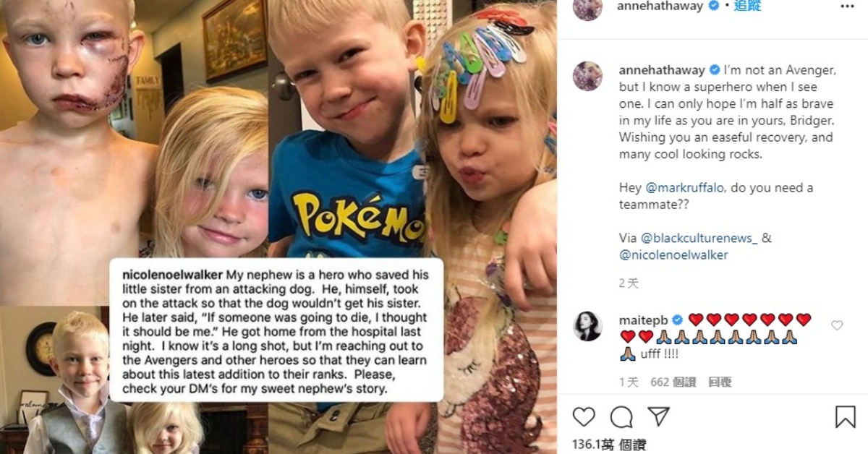Open comments via speech bubble icon
The width and height of the screenshot is (868, 454).
pyautogui.click(x=621, y=416)
